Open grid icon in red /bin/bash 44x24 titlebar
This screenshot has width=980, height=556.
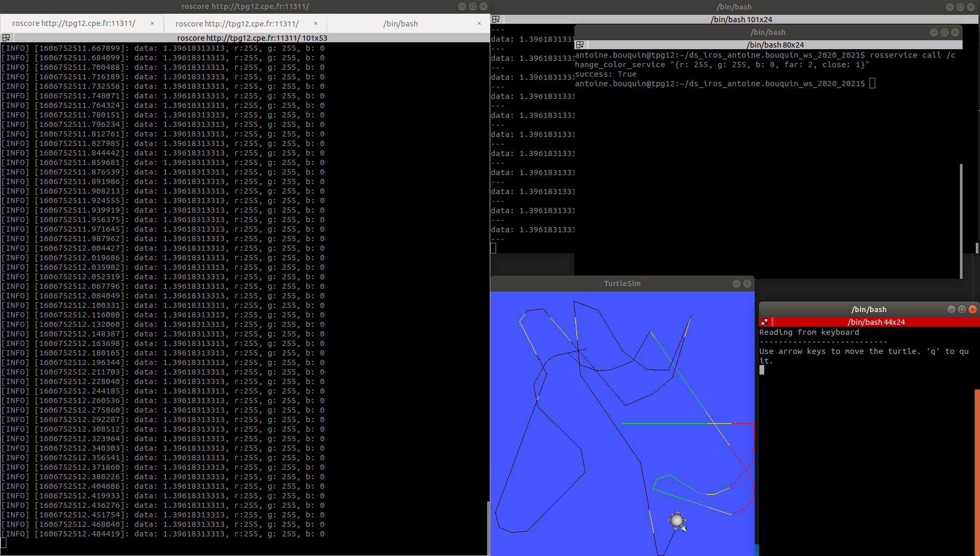click(764, 322)
